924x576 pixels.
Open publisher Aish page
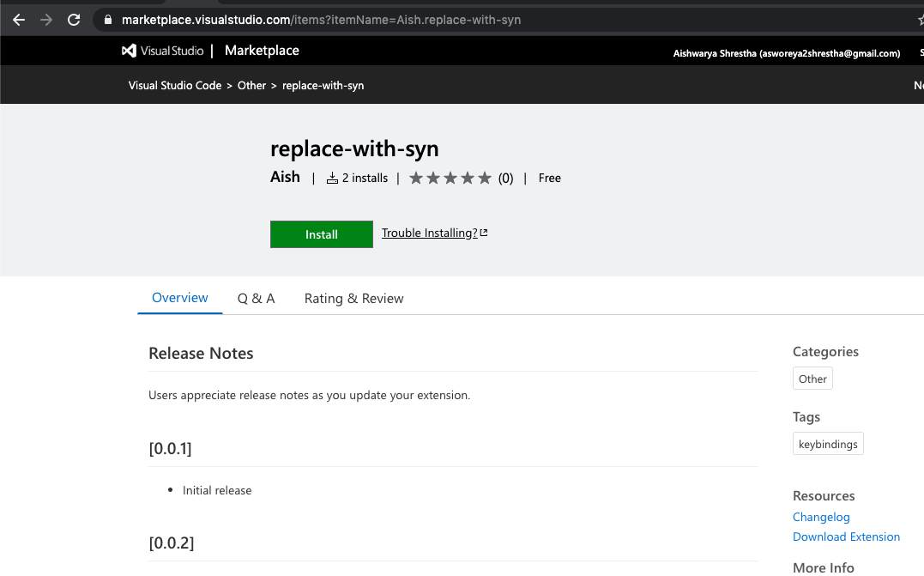coord(285,177)
